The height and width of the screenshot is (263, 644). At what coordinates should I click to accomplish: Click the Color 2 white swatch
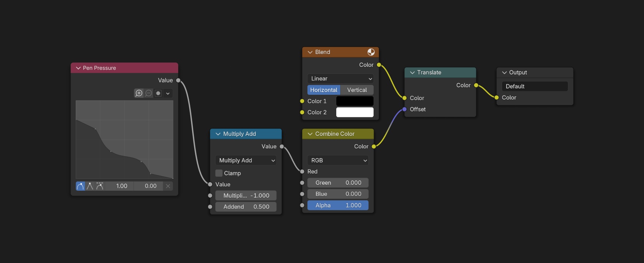[x=355, y=113]
